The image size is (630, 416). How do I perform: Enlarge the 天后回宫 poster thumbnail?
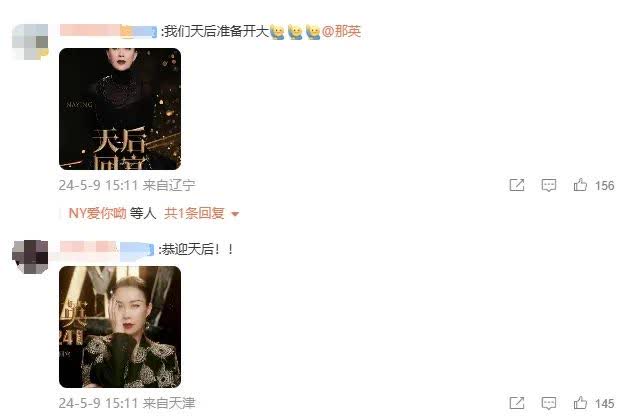point(120,109)
